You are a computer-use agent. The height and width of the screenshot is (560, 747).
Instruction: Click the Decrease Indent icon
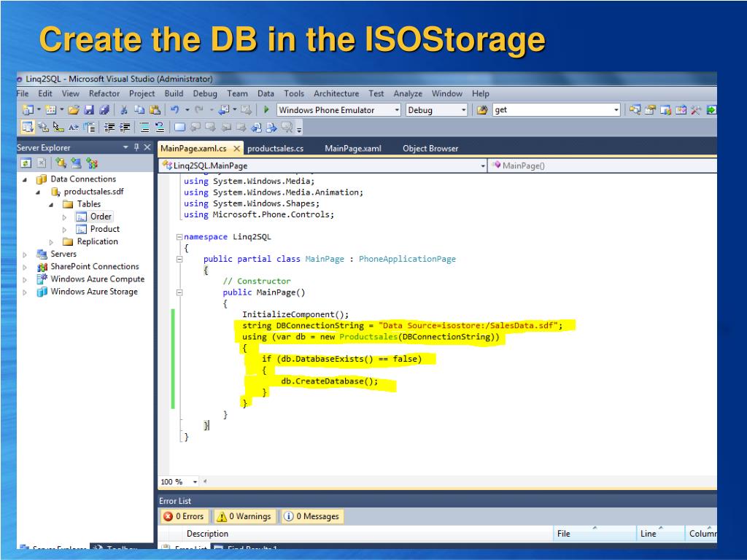[109, 127]
